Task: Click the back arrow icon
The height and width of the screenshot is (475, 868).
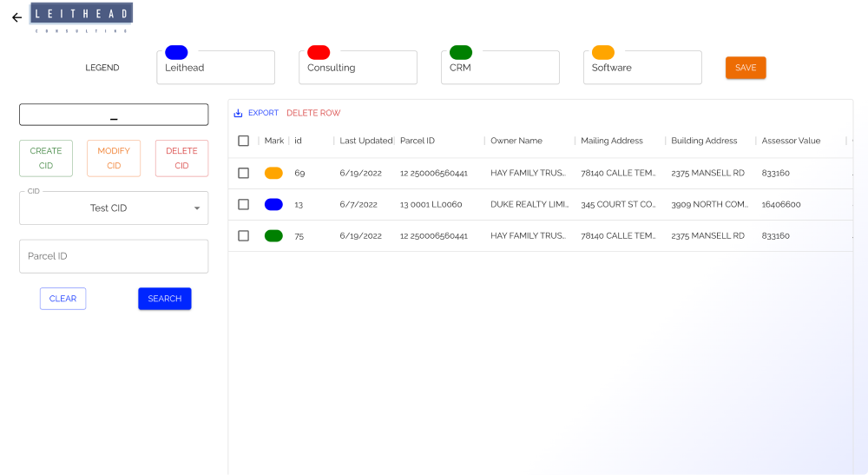Action: (x=16, y=17)
